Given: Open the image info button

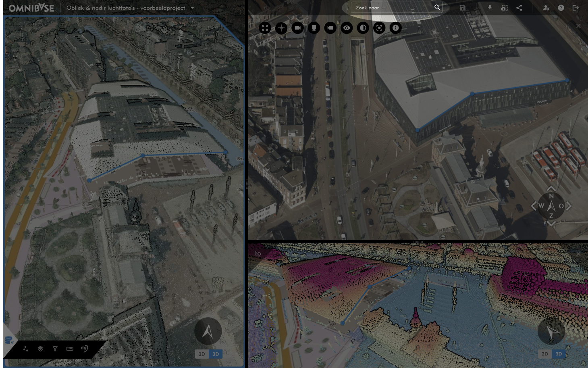Looking at the screenshot, I should pyautogui.click(x=396, y=28).
